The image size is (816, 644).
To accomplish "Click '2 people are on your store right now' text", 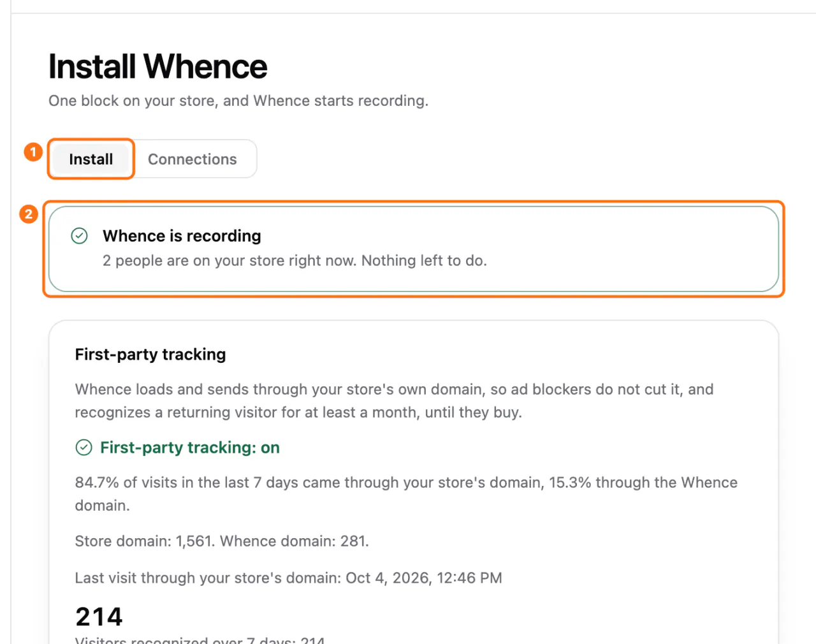I will pos(295,260).
